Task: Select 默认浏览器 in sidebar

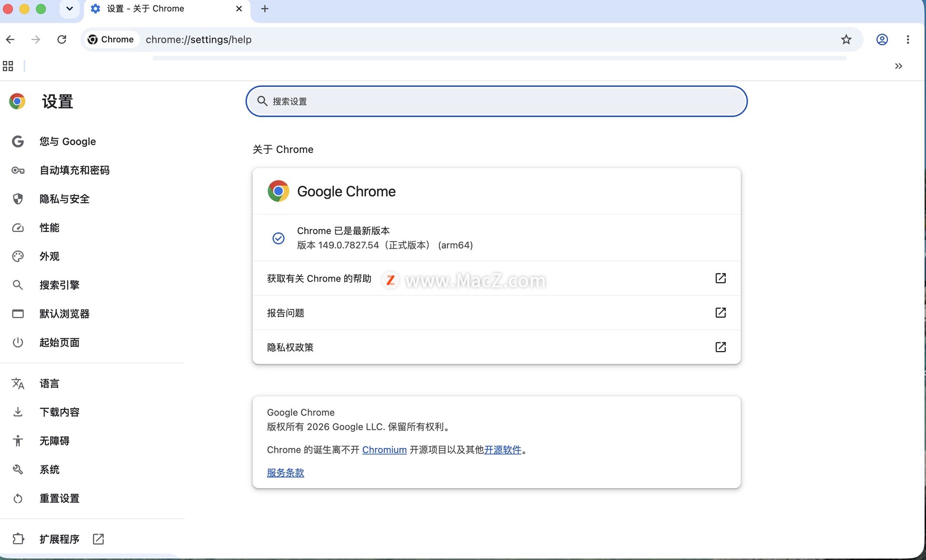Action: point(64,314)
